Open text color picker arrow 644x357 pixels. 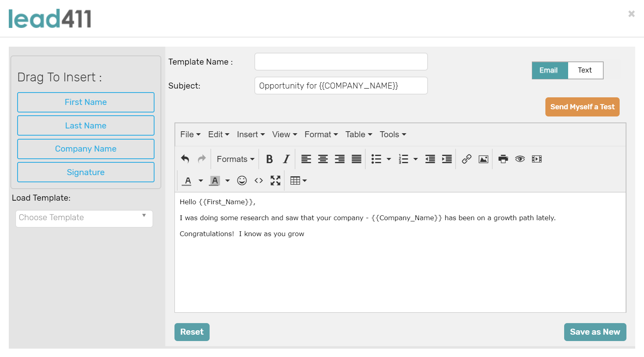[x=201, y=181]
